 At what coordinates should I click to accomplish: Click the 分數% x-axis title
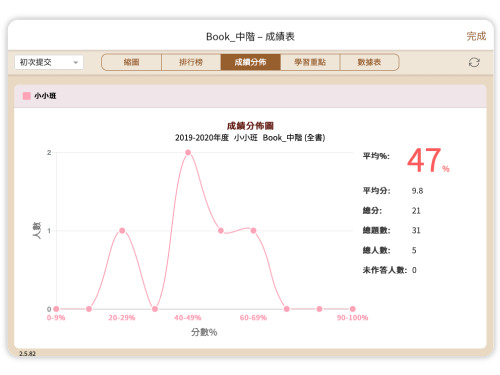204,332
